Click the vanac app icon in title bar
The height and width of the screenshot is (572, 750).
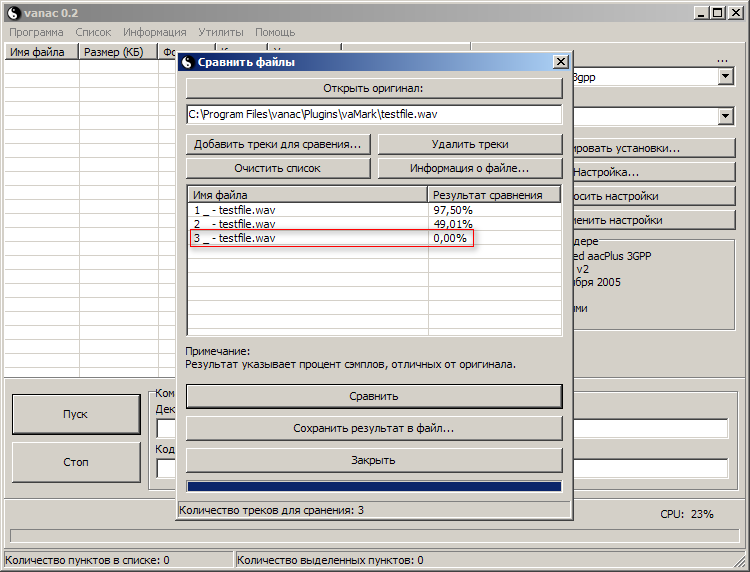coord(13,12)
